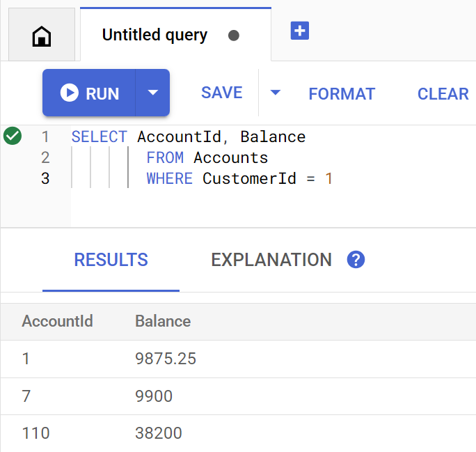Screen dimensions: 476x452
Task: Click line number 2 in editor gutter
Action: pos(45,158)
